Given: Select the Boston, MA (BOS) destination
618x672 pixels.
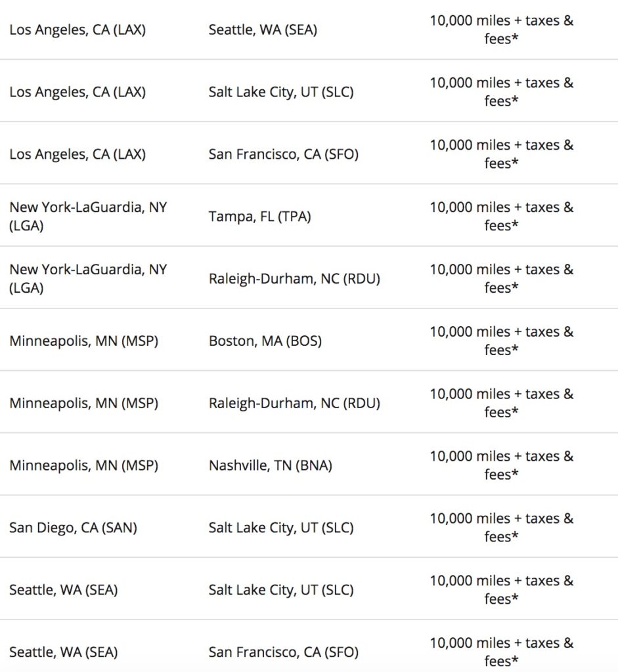Looking at the screenshot, I should (265, 341).
